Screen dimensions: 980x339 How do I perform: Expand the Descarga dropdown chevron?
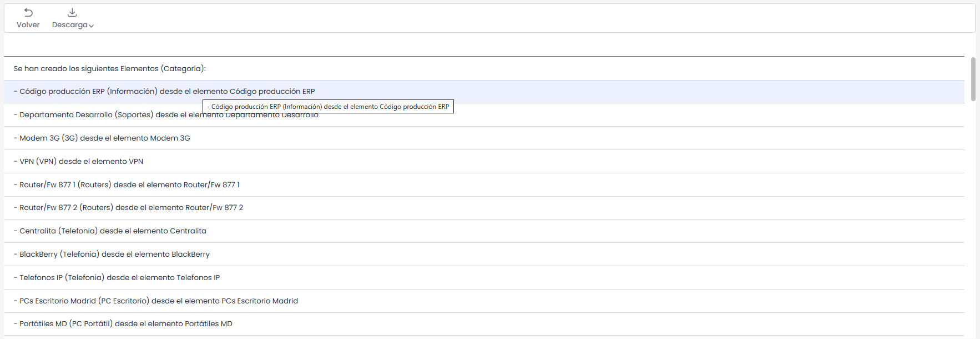pyautogui.click(x=92, y=26)
